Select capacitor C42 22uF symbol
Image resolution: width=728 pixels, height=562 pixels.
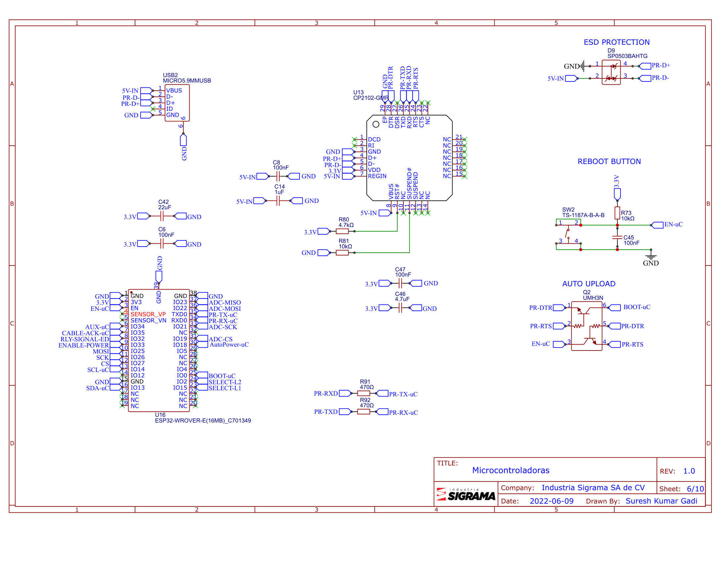pos(162,216)
